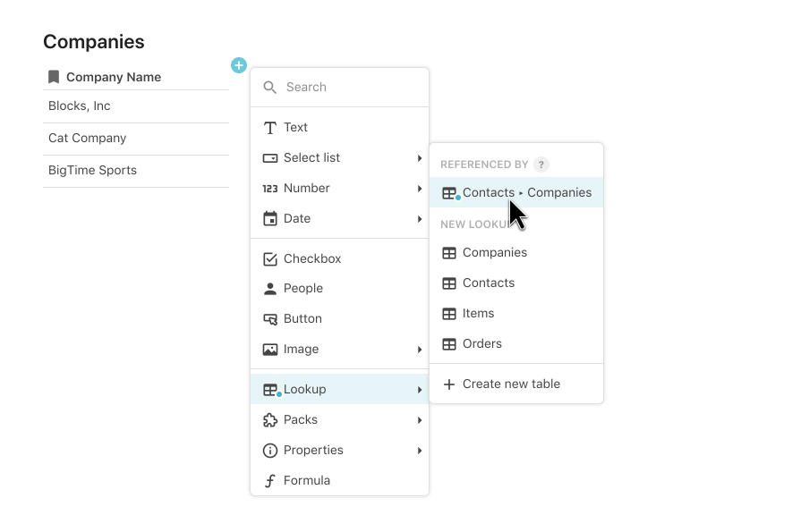
Task: Expand the Number submenu arrow
Action: [x=419, y=189]
